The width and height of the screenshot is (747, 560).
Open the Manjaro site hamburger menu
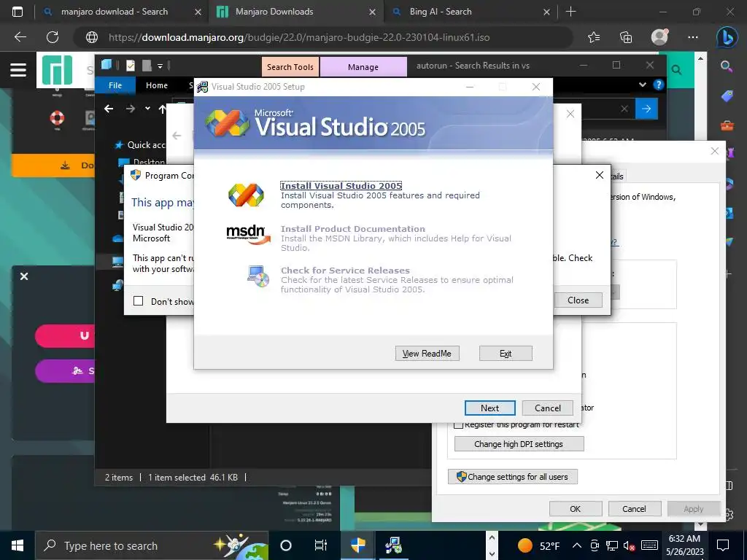point(18,70)
